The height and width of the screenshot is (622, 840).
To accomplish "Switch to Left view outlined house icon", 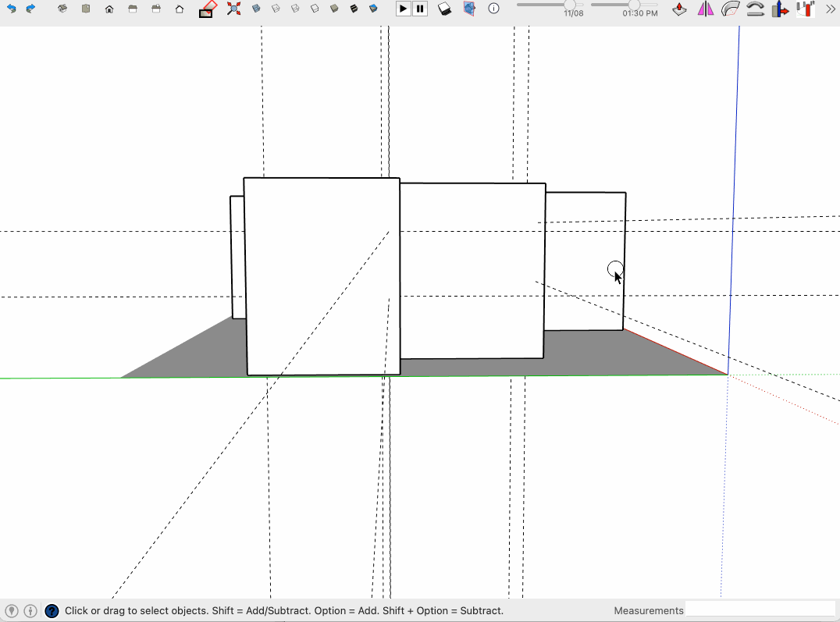I will pos(180,9).
